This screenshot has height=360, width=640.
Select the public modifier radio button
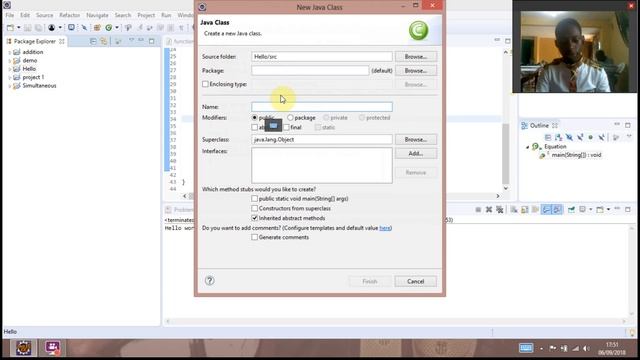point(255,118)
